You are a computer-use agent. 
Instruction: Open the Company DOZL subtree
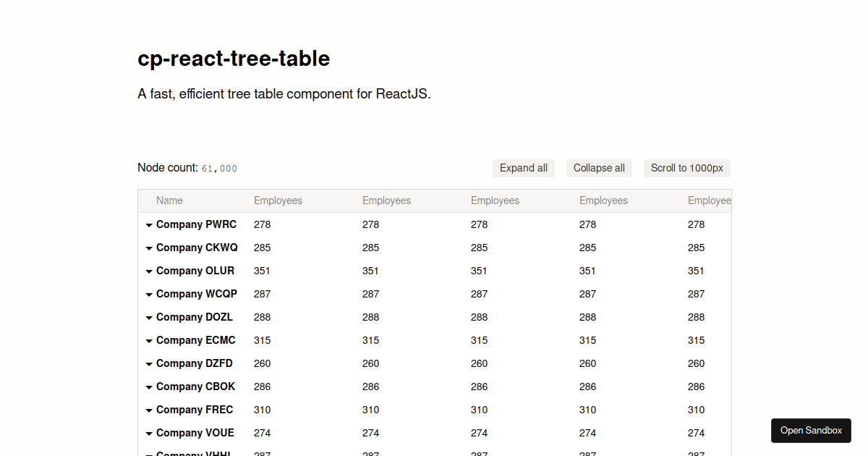click(x=150, y=317)
